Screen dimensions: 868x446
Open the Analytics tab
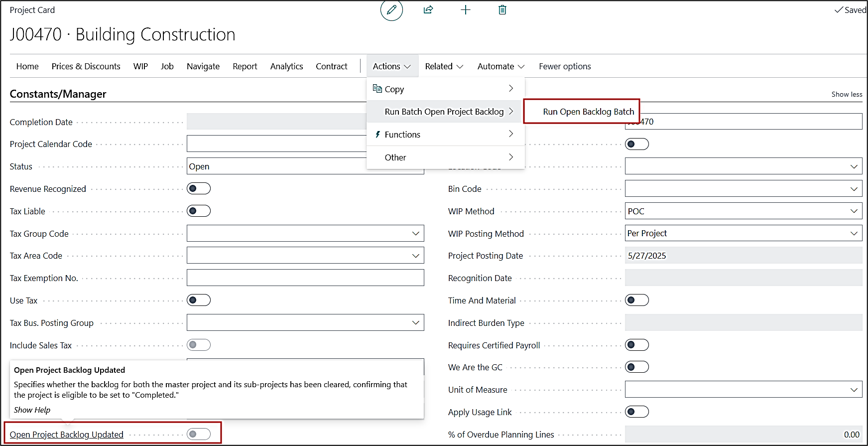coord(286,66)
